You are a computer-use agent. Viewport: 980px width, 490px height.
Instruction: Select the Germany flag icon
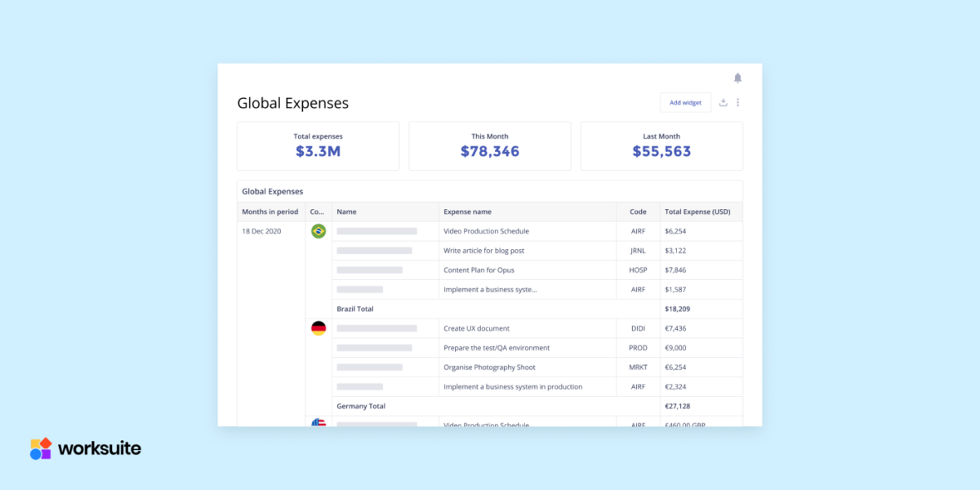[318, 327]
